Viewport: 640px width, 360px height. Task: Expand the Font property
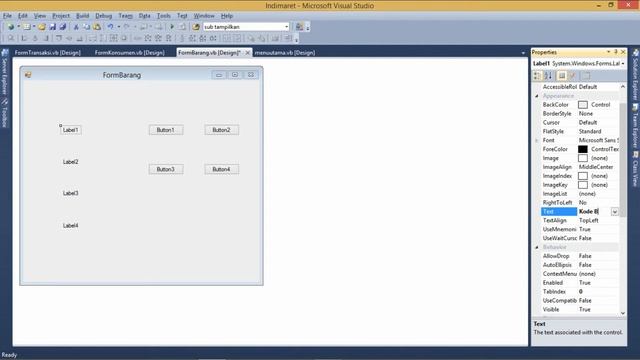pyautogui.click(x=537, y=140)
